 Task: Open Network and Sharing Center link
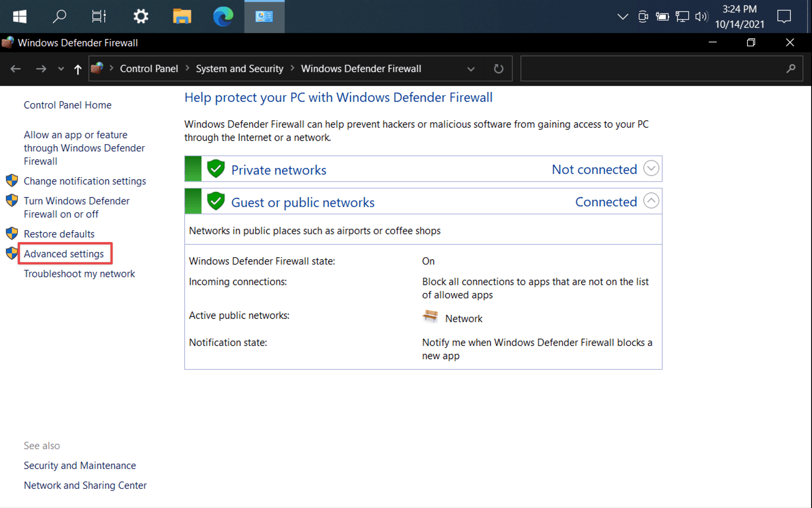pyautogui.click(x=85, y=485)
